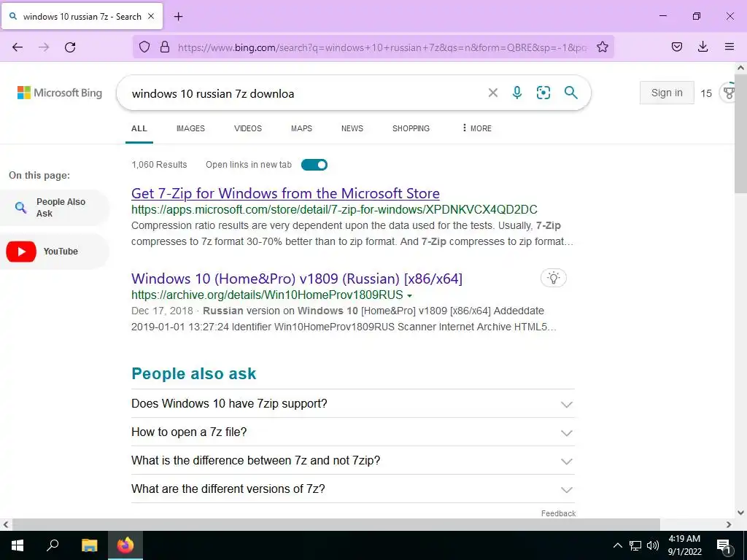Click the Firefox taskbar icon
This screenshot has height=560, width=747.
tap(125, 545)
